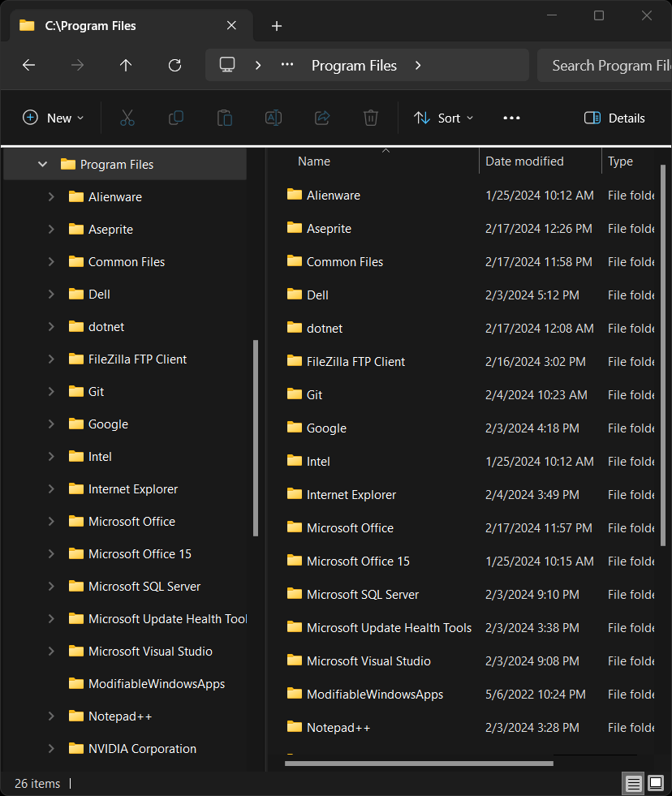The width and height of the screenshot is (672, 796).
Task: Expand Common Files in the navigation tree
Action: coord(51,261)
